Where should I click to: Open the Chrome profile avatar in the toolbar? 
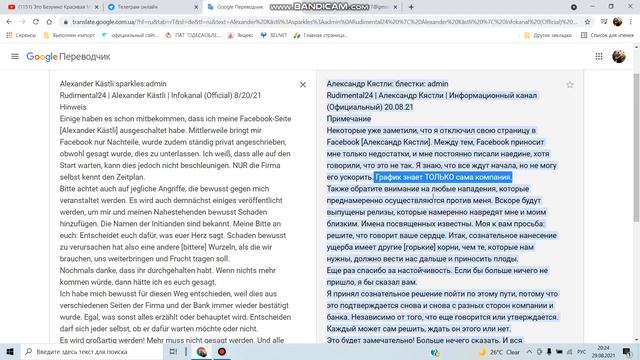617,22
